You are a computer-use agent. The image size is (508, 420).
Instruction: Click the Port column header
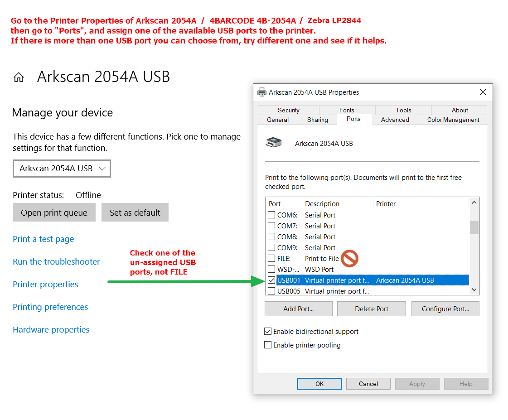point(284,204)
